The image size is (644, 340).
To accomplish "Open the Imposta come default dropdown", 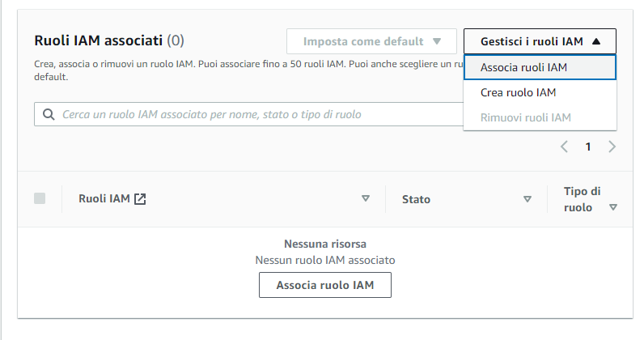I will point(371,41).
